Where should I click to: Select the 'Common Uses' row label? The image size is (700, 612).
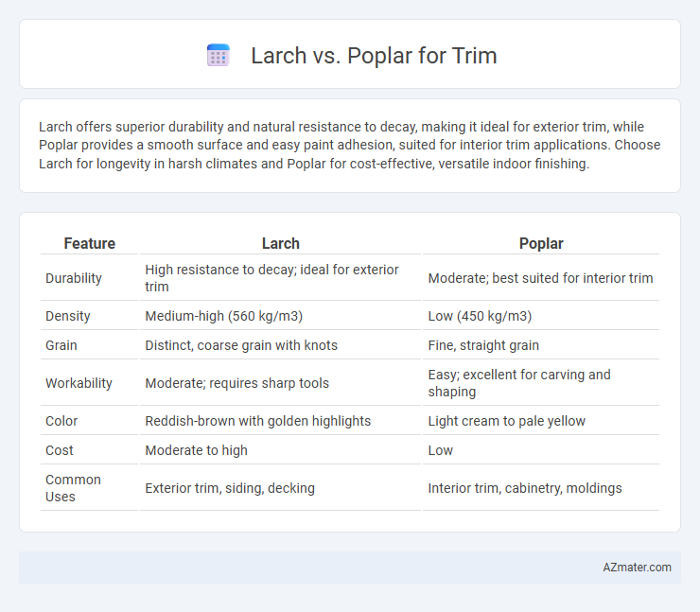73,488
